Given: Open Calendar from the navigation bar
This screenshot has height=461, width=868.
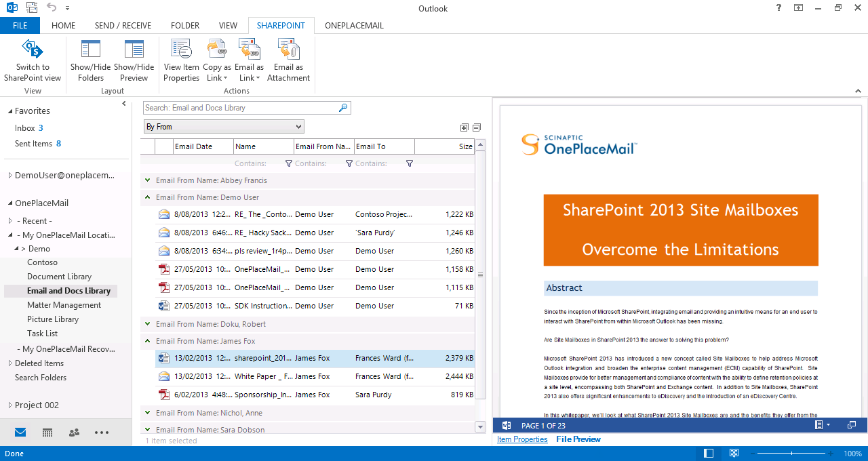Looking at the screenshot, I should [x=47, y=433].
